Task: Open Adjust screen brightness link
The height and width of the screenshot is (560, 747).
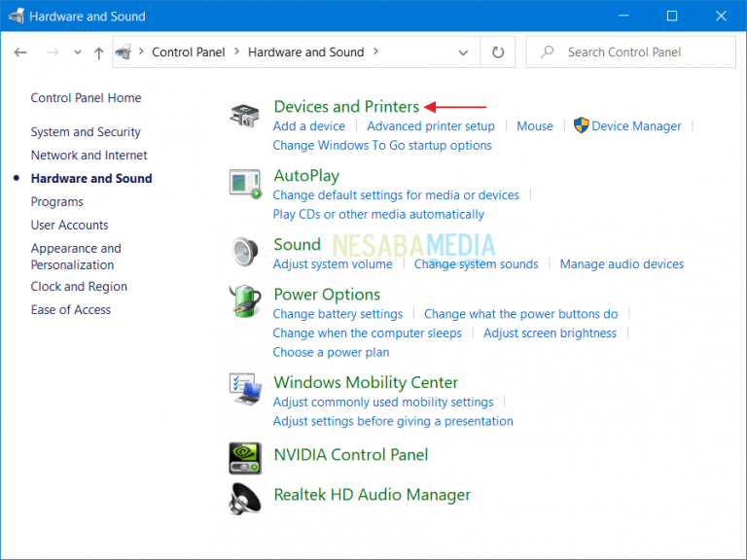Action: (550, 332)
